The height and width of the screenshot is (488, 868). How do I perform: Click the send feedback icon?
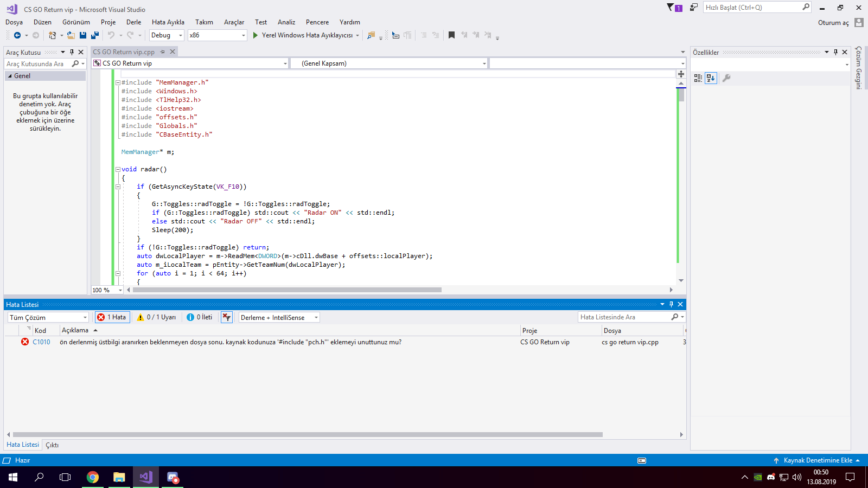[x=694, y=7]
